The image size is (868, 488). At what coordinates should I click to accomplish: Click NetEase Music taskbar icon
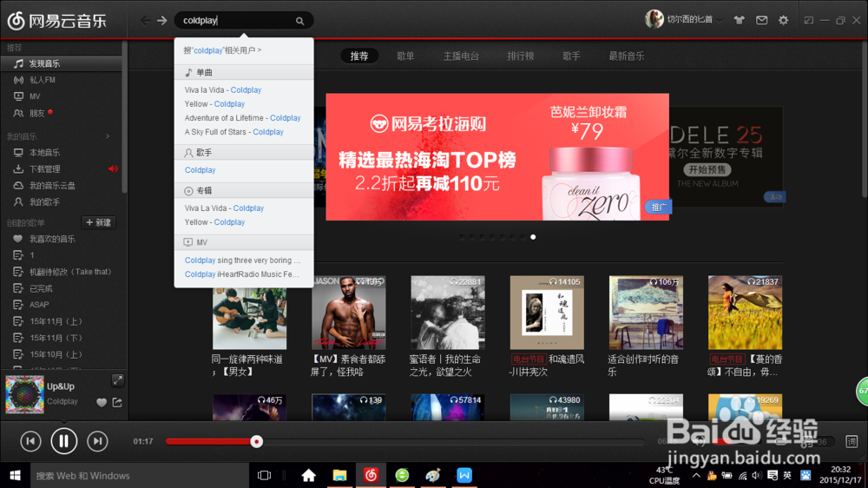coord(371,475)
